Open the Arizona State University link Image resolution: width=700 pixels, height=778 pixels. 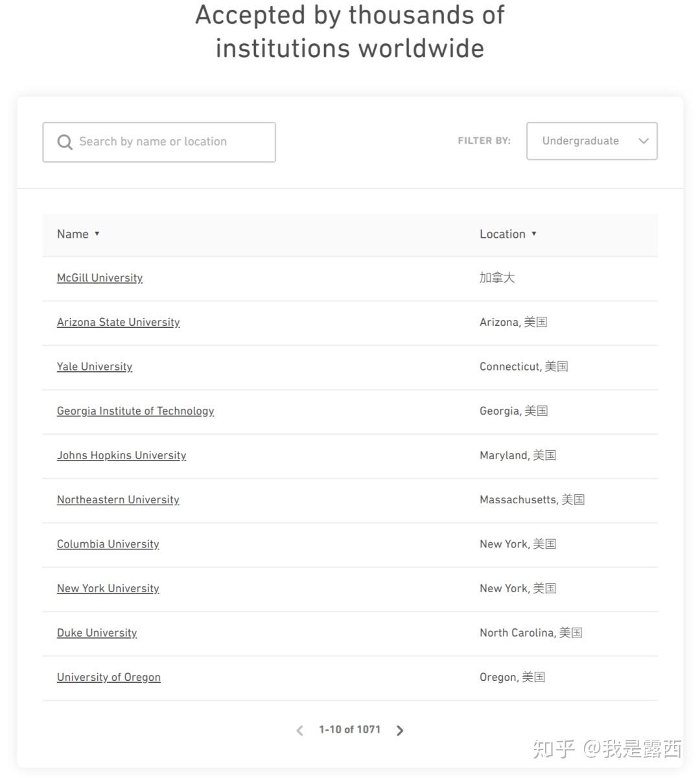[119, 322]
